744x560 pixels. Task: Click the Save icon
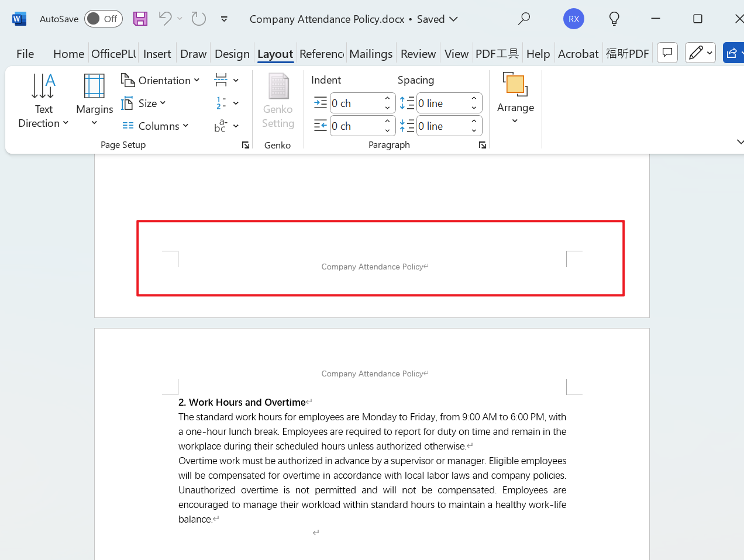tap(140, 19)
